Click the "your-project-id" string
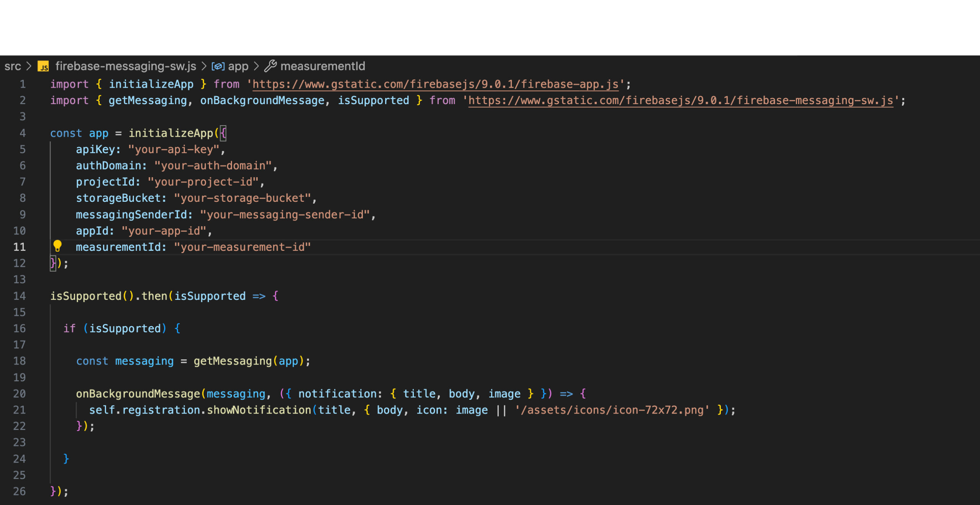 (x=203, y=182)
